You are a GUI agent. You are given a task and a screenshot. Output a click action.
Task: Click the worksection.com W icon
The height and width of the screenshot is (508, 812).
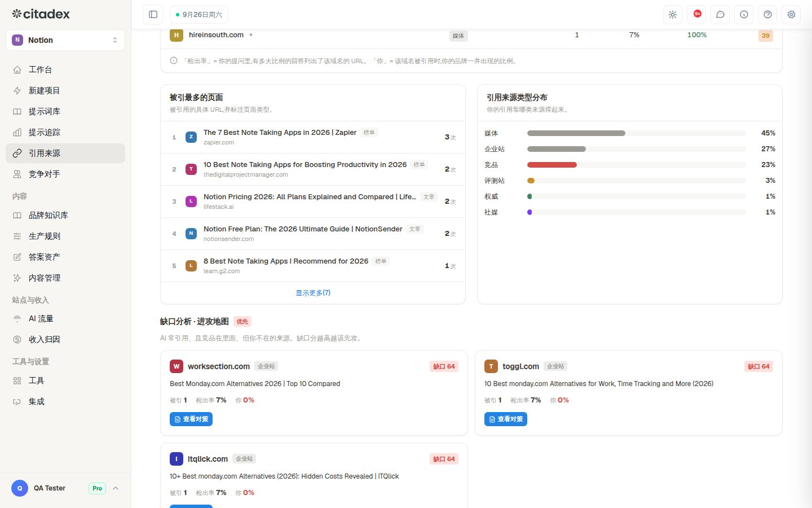pos(176,366)
